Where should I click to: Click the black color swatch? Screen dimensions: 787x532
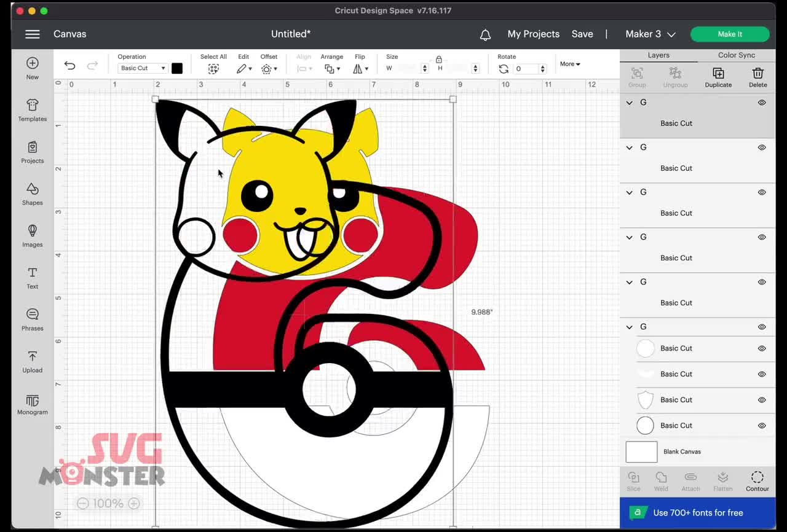pyautogui.click(x=177, y=68)
